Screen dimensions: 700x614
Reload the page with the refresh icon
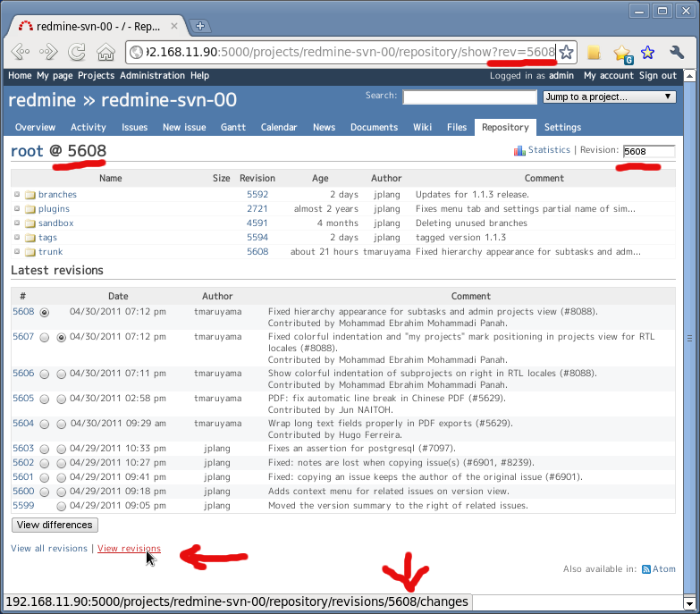point(77,52)
